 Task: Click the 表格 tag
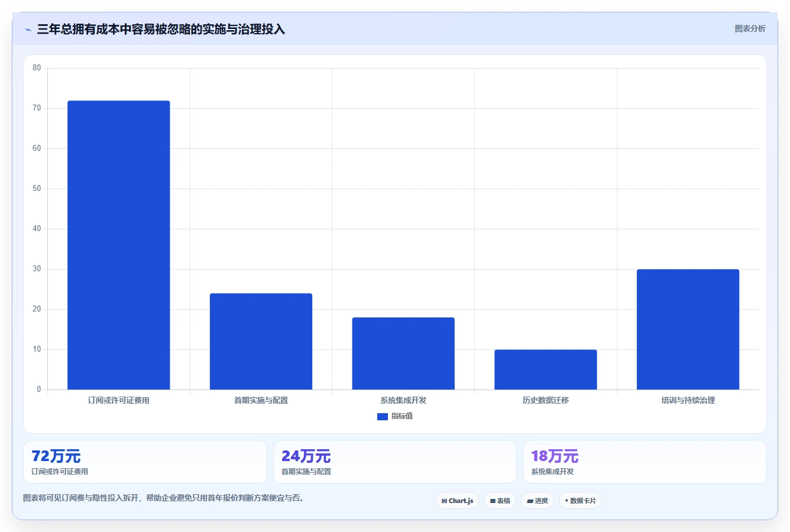pyautogui.click(x=500, y=501)
